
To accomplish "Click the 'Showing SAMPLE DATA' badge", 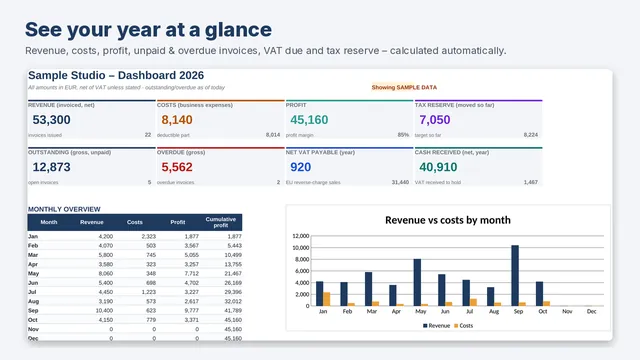I will [404, 87].
